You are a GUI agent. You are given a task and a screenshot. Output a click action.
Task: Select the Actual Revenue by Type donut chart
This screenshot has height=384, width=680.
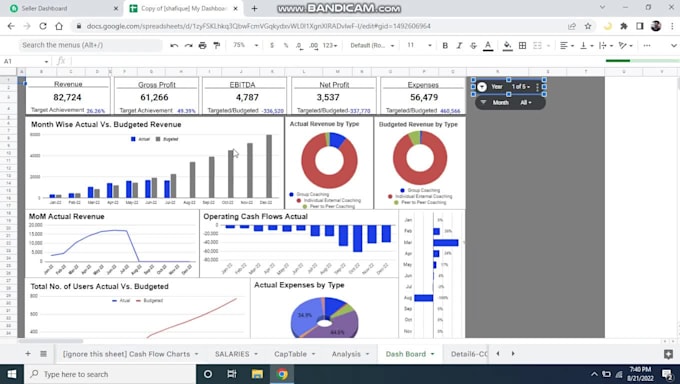click(329, 163)
